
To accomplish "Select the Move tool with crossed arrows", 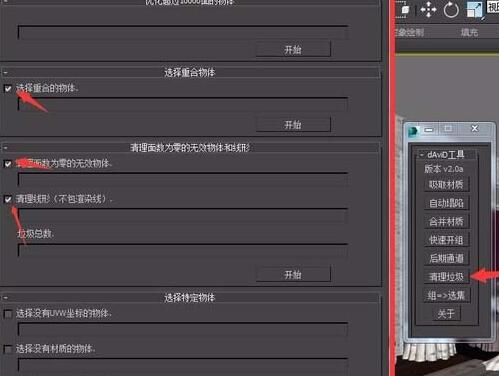I will tap(428, 10).
